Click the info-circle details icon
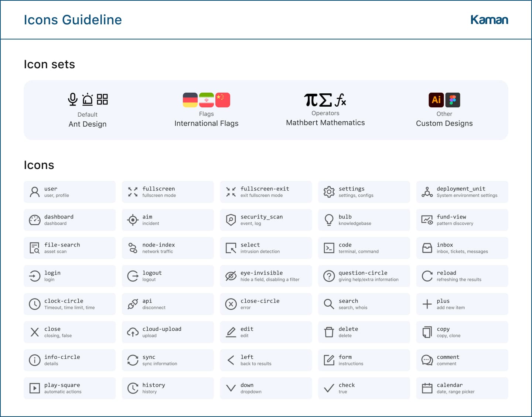Screen dimensions: 532x417 [35, 360]
